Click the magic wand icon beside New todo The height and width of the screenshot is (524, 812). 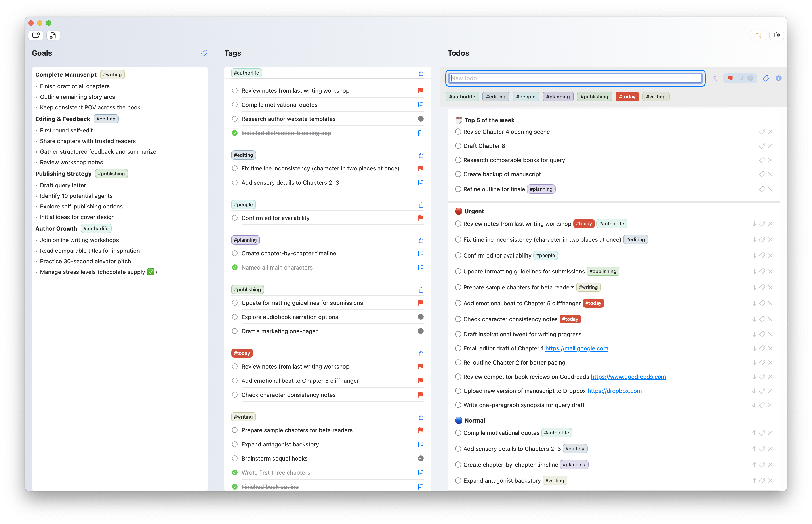pyautogui.click(x=714, y=79)
